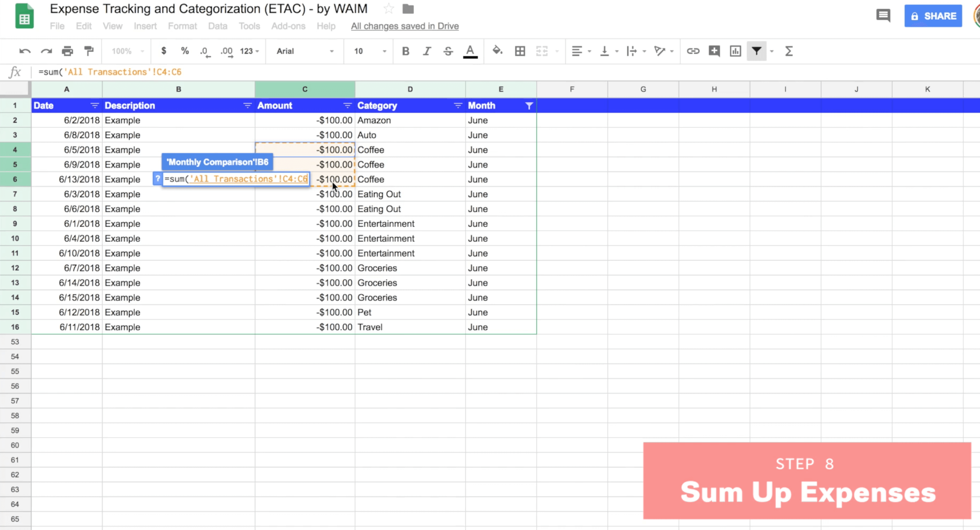The image size is (980, 530).
Task: Select the paint format roller icon
Action: (x=89, y=51)
